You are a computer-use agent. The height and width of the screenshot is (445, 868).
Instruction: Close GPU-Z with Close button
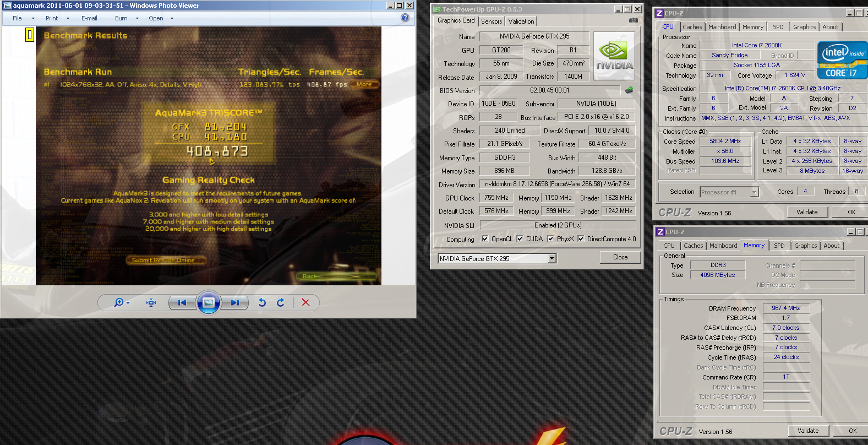pos(620,257)
